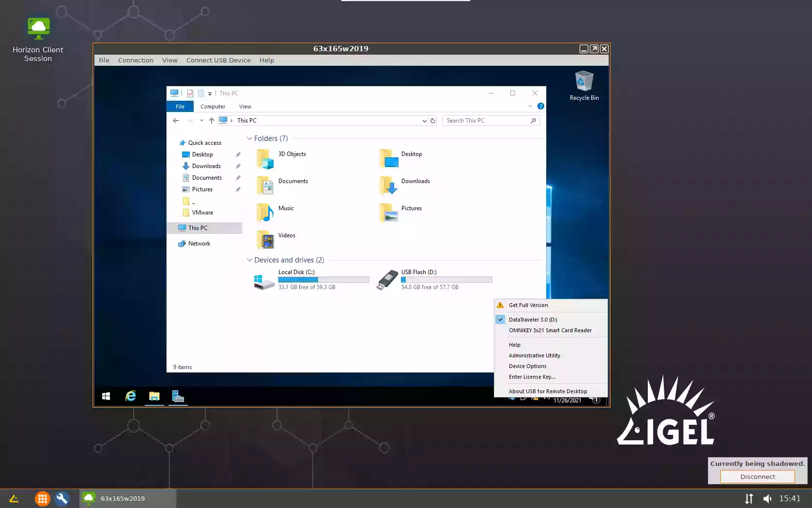Viewport: 812px width, 508px height.
Task: Toggle the DataTraveler 3.0 (D:) checkmark entry
Action: point(551,320)
